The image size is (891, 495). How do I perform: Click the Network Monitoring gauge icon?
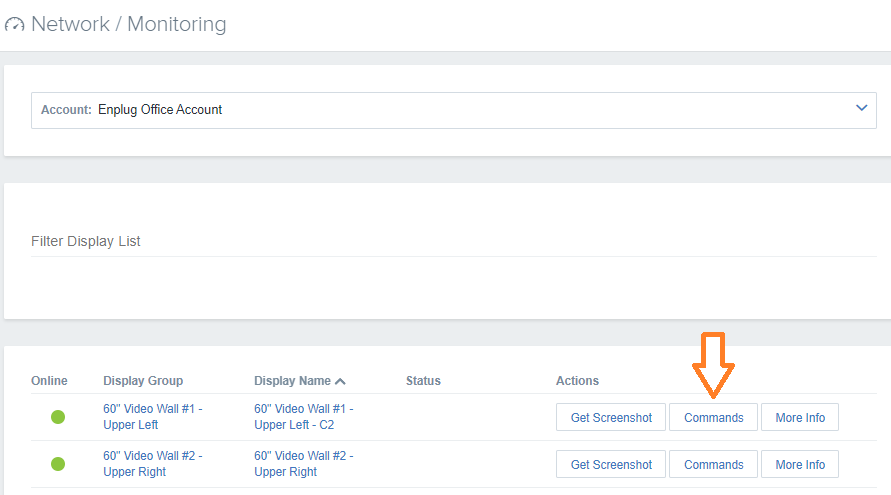(15, 24)
